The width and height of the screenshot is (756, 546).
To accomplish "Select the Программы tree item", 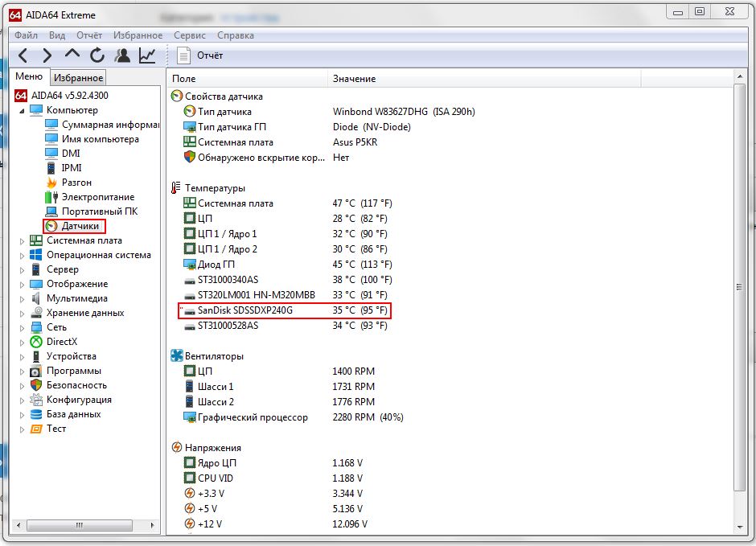I will tap(74, 371).
